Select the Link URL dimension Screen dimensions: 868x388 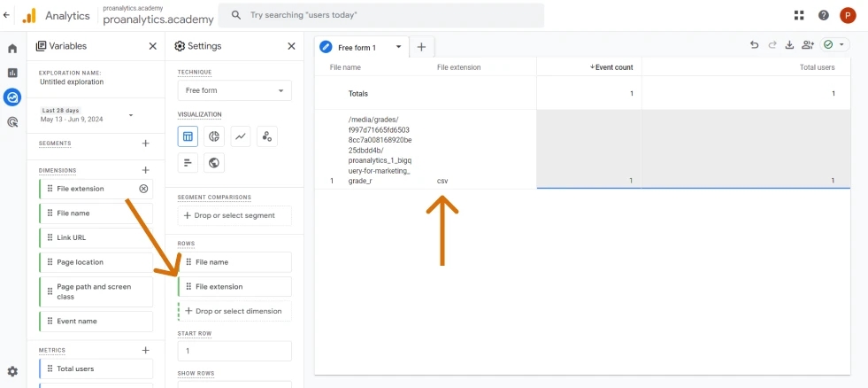96,237
